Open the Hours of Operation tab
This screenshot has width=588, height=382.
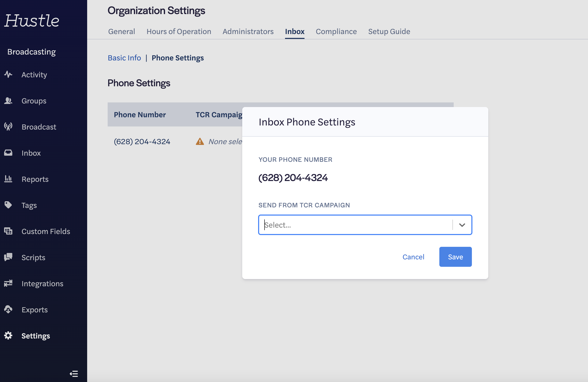coord(179,31)
